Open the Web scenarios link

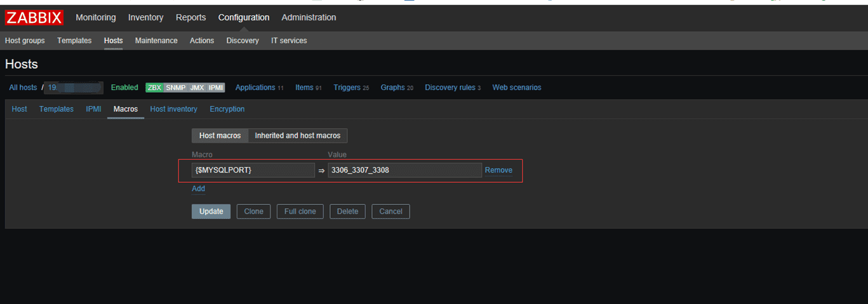[517, 88]
